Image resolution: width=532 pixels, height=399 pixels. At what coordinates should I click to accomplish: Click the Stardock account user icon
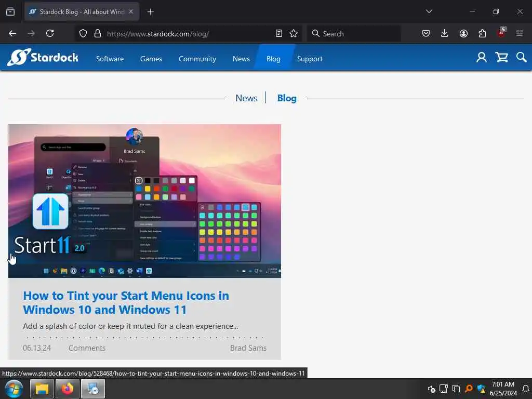pos(482,57)
